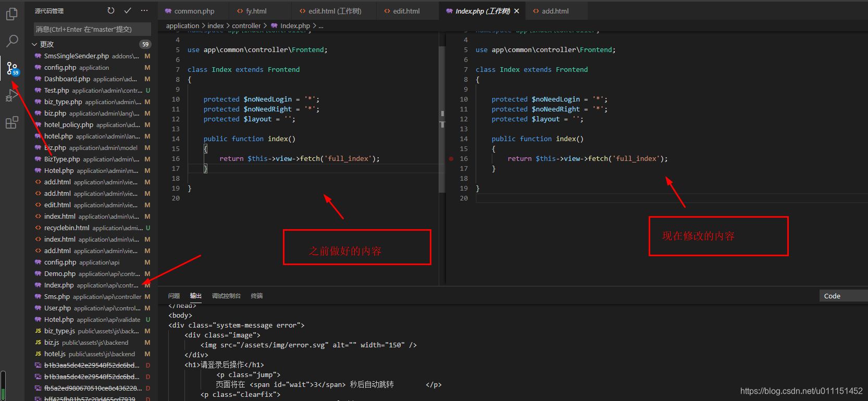Click the application breadcrumb segment
The width and height of the screenshot is (868, 401).
tap(182, 26)
